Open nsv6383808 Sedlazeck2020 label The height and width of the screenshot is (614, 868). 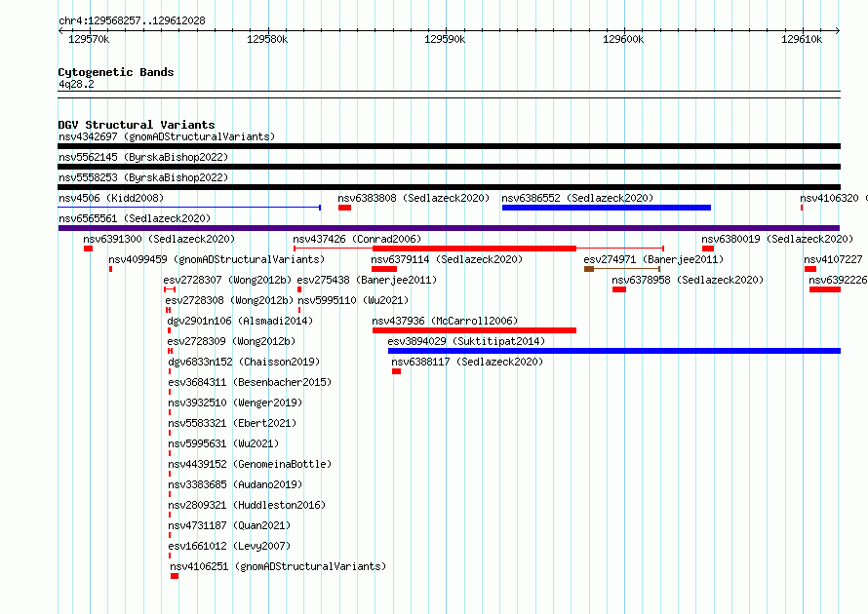[x=414, y=198]
